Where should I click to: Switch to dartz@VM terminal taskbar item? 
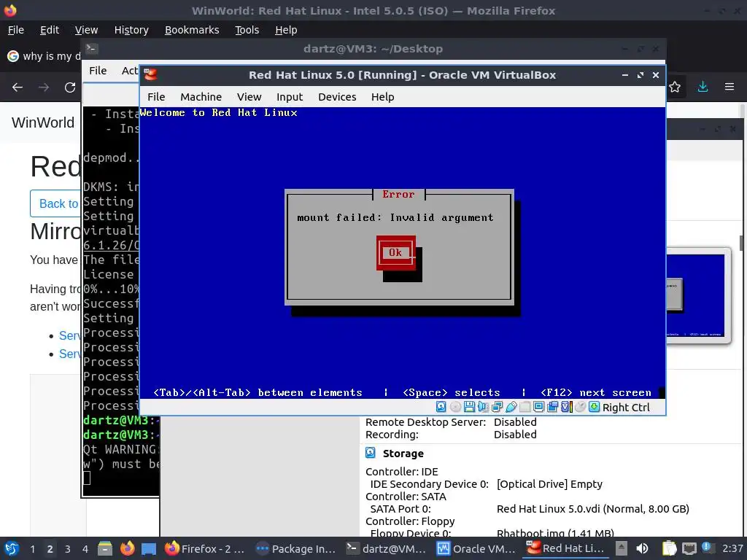[386, 548]
